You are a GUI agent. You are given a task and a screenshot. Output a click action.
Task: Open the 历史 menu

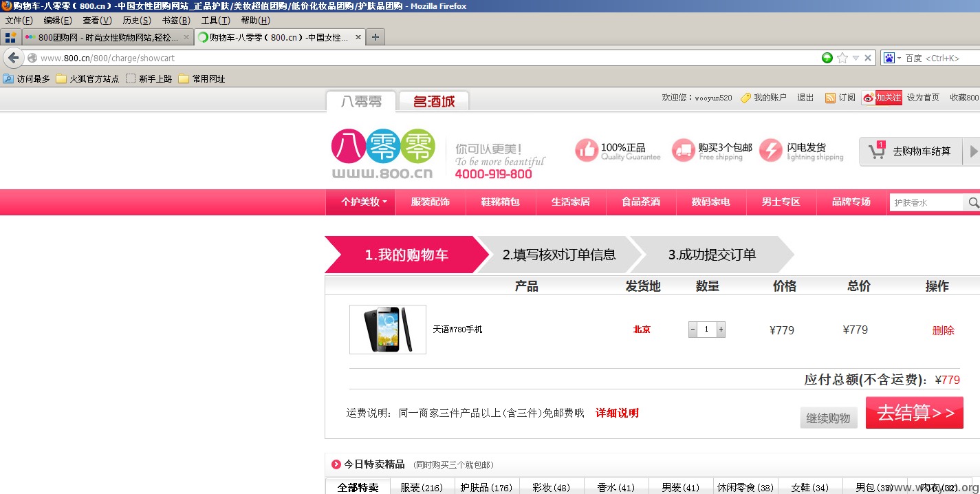point(137,20)
